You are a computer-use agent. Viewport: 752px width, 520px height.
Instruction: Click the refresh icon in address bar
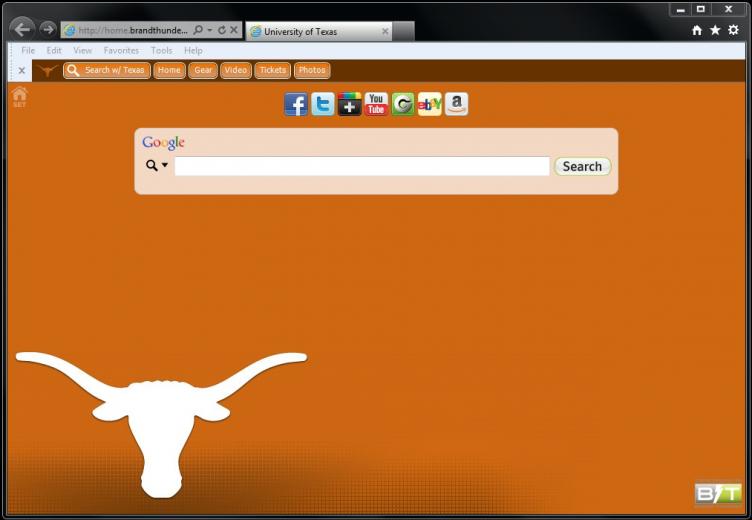click(222, 30)
